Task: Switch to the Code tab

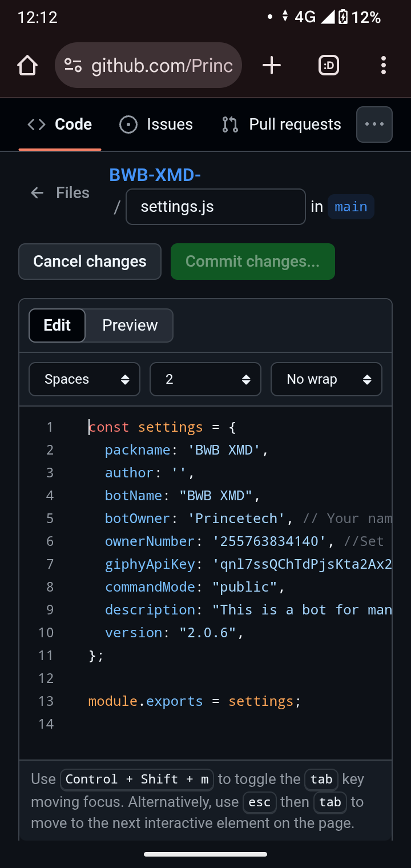Action: click(x=60, y=124)
